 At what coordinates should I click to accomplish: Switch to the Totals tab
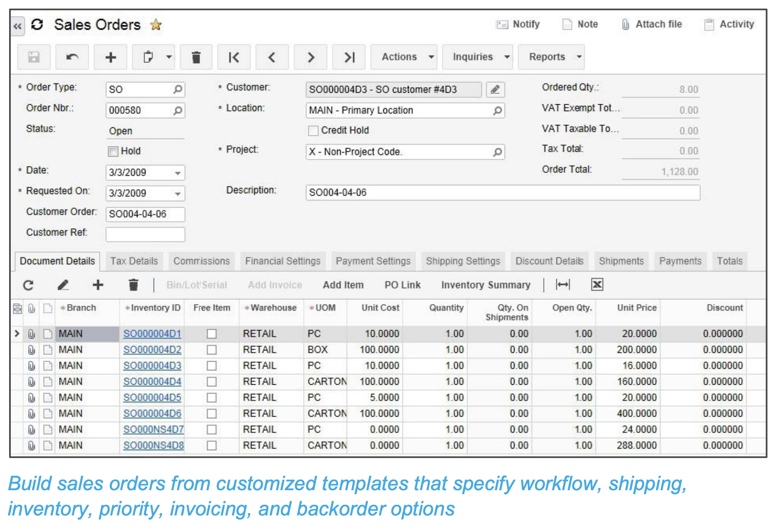pos(730,261)
